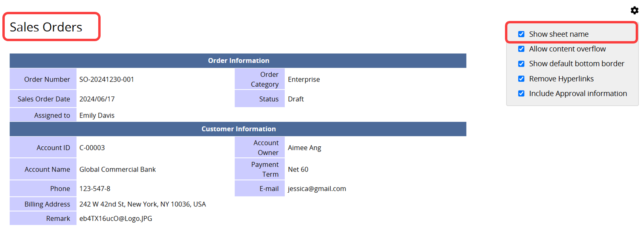Click the jessica@gmail.com e-mail value
Viewport: 644px width, 227px height.
tap(317, 189)
